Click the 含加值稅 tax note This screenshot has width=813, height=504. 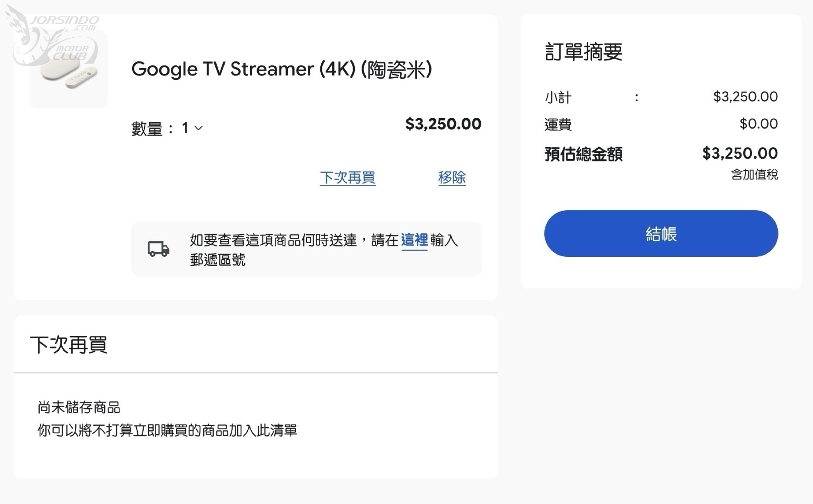(755, 175)
